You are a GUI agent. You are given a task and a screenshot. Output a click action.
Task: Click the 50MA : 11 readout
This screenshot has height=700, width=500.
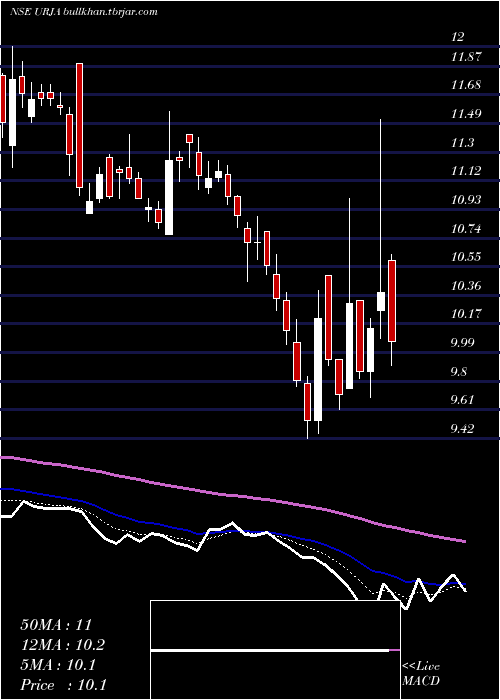[x=56, y=625]
